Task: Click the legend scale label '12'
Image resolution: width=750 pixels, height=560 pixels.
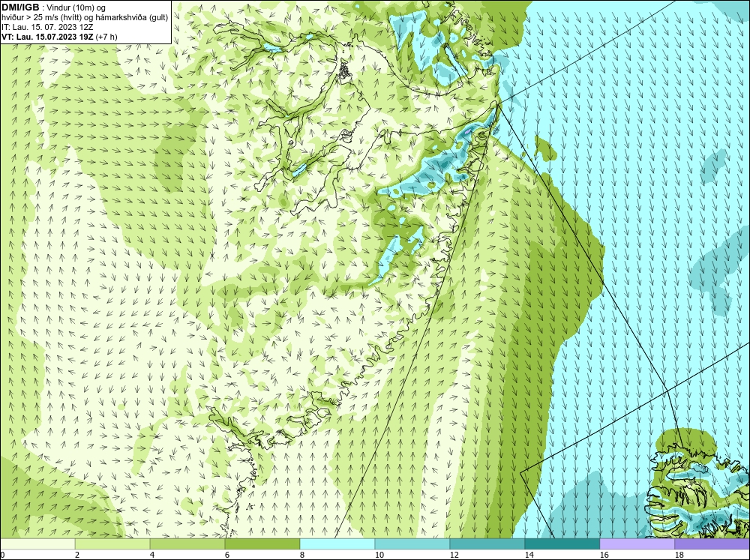Action: 454,555
